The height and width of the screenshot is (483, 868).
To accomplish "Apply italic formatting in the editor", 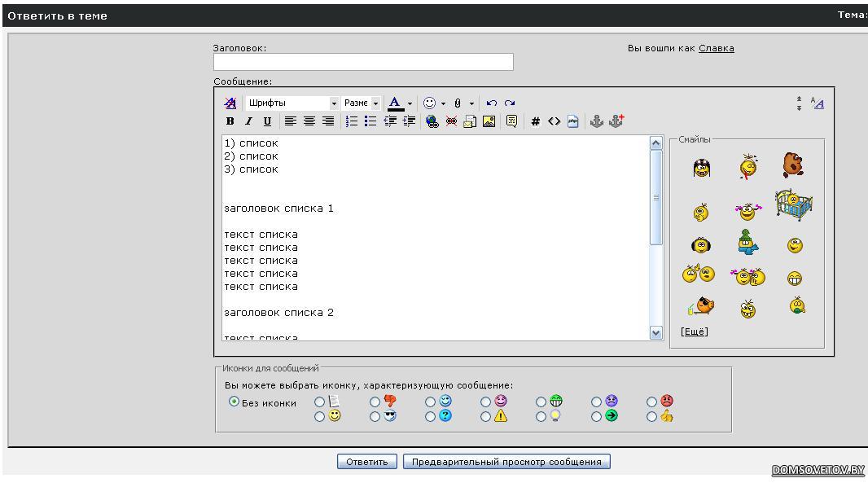I will coord(248,121).
